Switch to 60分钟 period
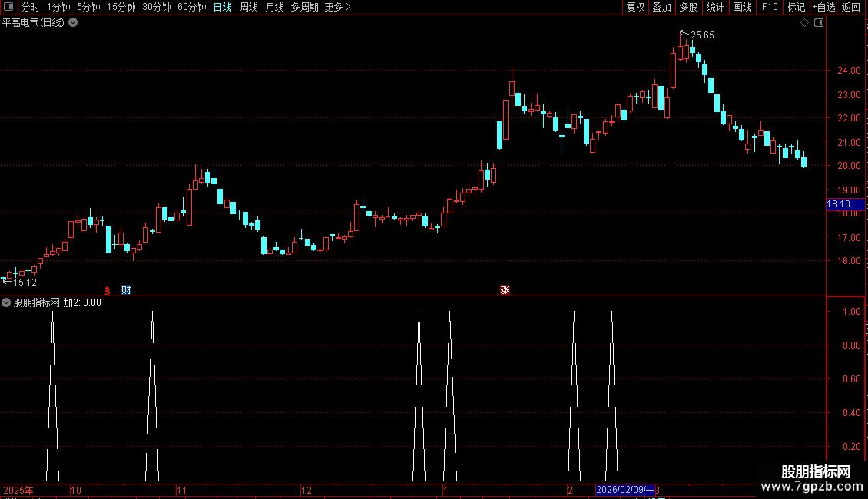This screenshot has width=868, height=499. click(191, 7)
